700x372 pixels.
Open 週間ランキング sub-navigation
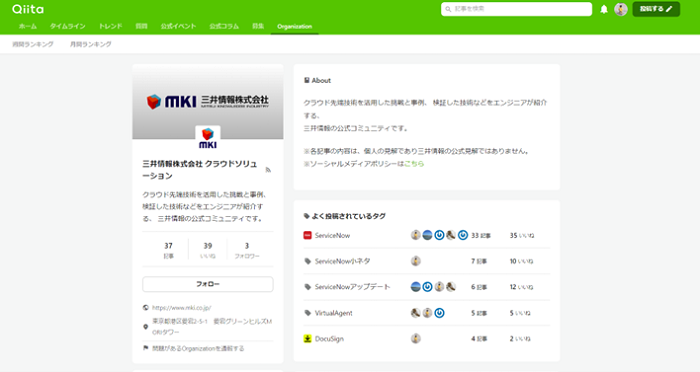(x=33, y=44)
